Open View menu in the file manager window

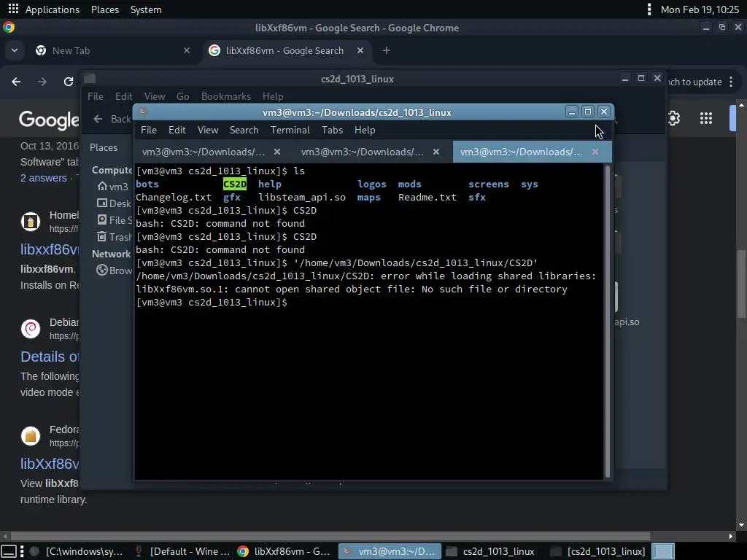155,97
